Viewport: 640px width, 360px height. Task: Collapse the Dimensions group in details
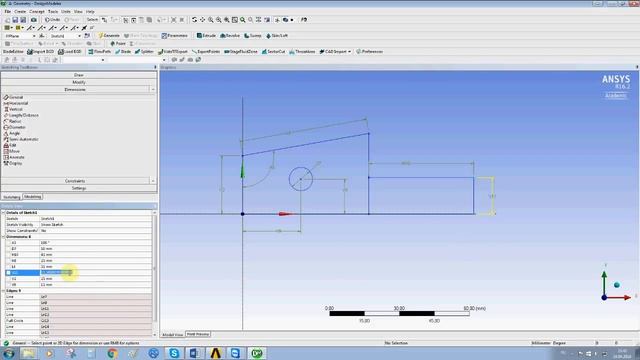[x=3, y=237]
